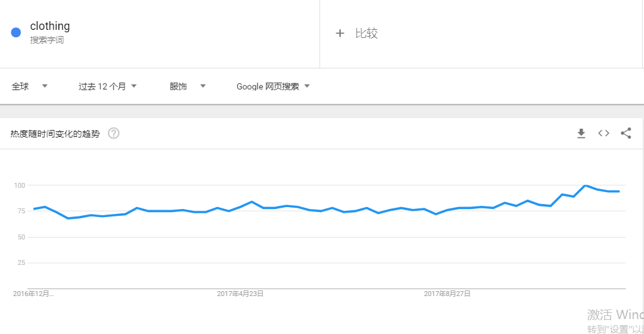
Task: Open the Google 网页搜索 type dropdown
Action: (x=273, y=86)
